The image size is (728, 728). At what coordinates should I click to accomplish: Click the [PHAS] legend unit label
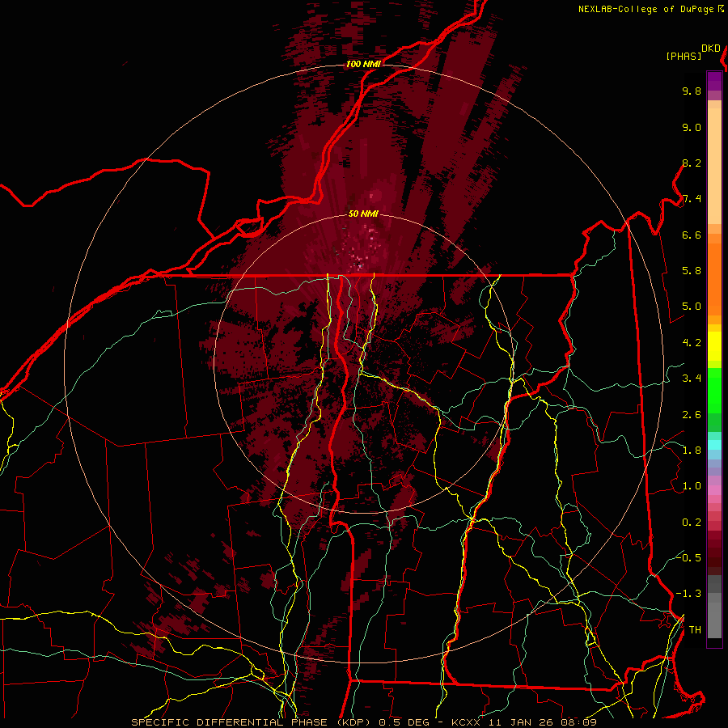[684, 56]
